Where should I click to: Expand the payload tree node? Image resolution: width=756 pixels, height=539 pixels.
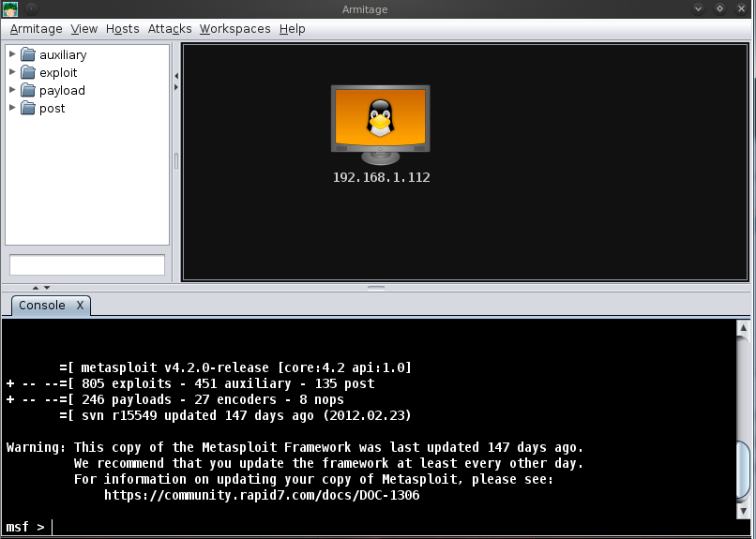click(x=12, y=90)
